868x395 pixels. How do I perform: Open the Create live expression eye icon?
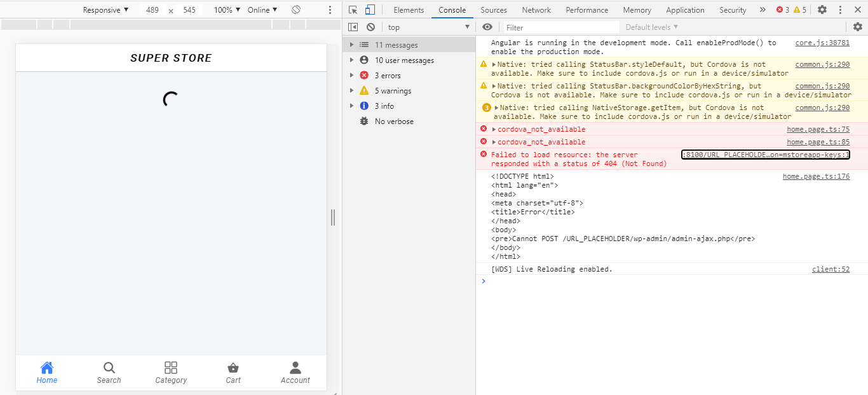click(487, 27)
